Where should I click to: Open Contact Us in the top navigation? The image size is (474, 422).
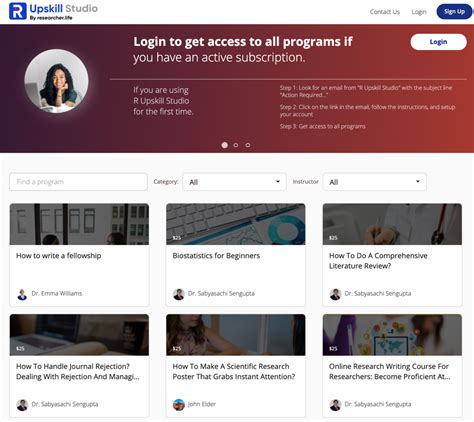click(385, 12)
